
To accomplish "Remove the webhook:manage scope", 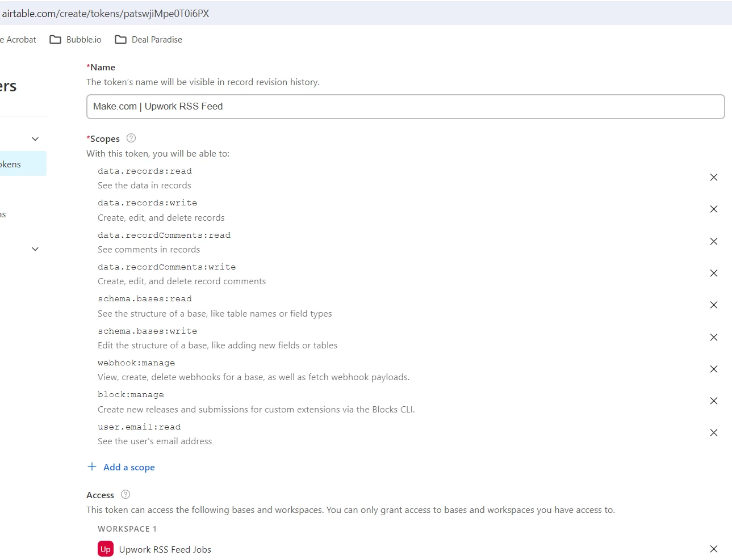I will [714, 369].
